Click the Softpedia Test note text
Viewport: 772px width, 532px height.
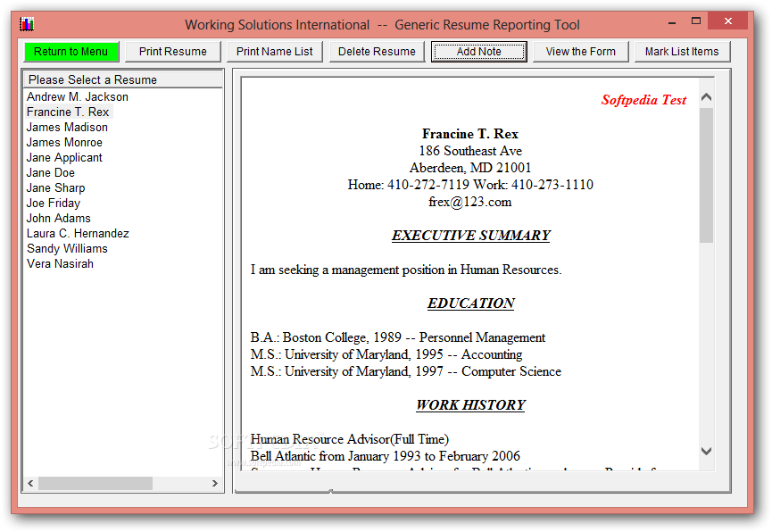point(643,100)
